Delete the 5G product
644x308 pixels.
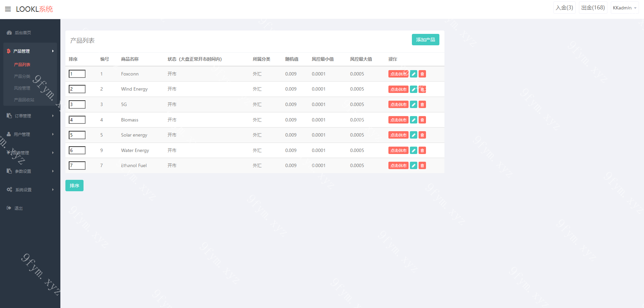tap(422, 104)
